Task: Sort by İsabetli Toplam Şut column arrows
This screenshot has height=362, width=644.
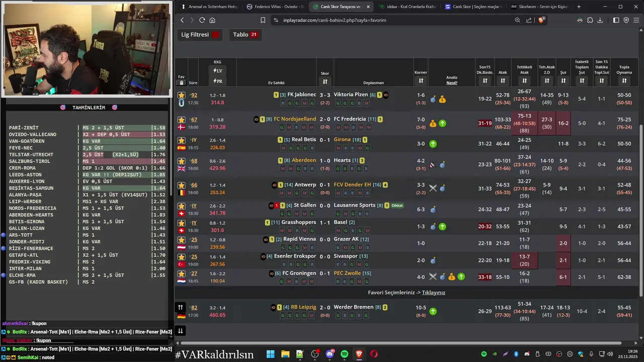Action: (x=582, y=80)
